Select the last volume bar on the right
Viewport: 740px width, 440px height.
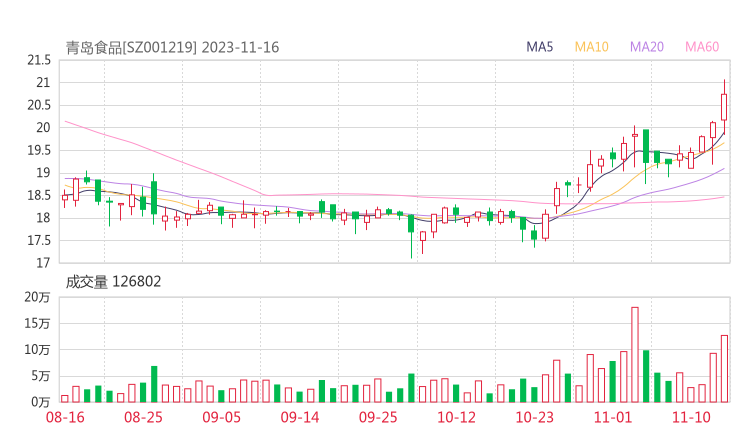[724, 369]
